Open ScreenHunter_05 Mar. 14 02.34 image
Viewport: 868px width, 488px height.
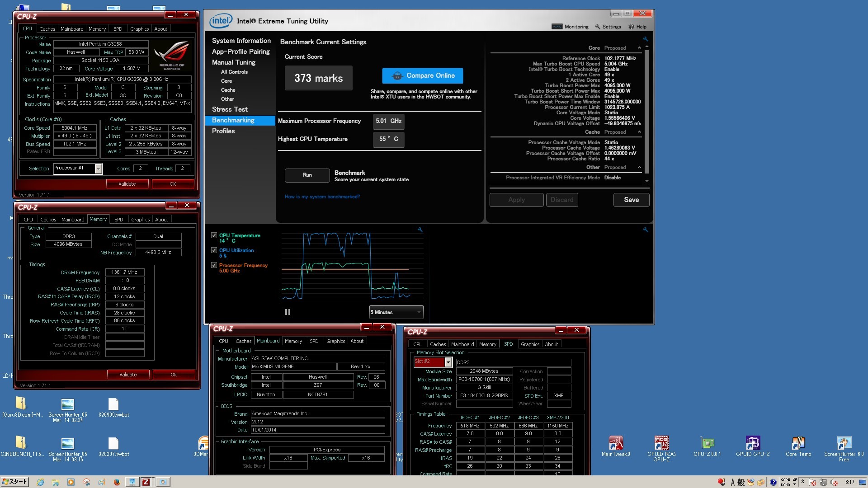tap(67, 410)
